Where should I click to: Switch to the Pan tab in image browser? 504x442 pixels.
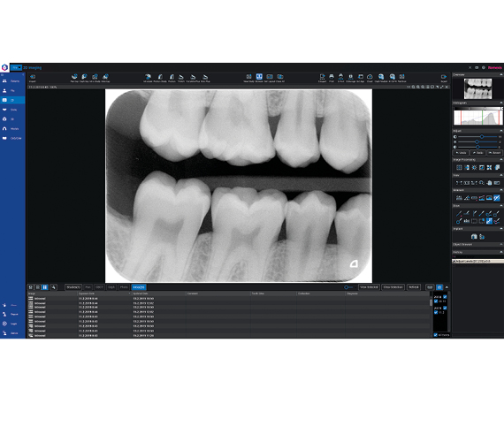pyautogui.click(x=88, y=287)
